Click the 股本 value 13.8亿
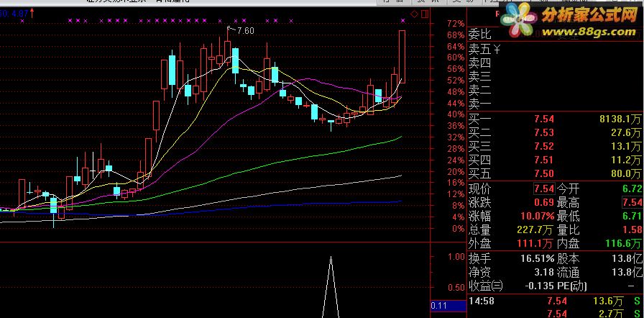Screen dimensions: 644x318 click(626, 259)
